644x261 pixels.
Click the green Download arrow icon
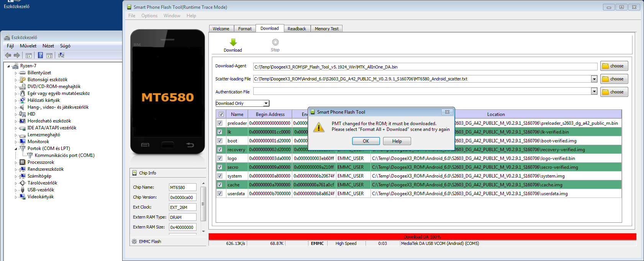[233, 42]
